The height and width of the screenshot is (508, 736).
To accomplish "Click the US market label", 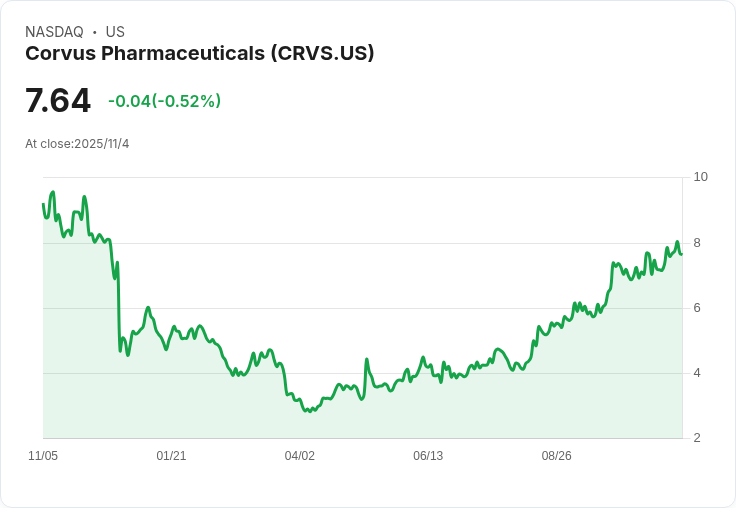I will tap(115, 32).
